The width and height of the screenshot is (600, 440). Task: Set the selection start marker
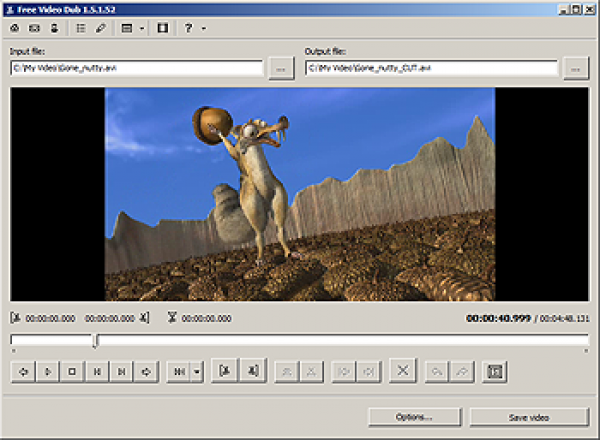pyautogui.click(x=225, y=371)
